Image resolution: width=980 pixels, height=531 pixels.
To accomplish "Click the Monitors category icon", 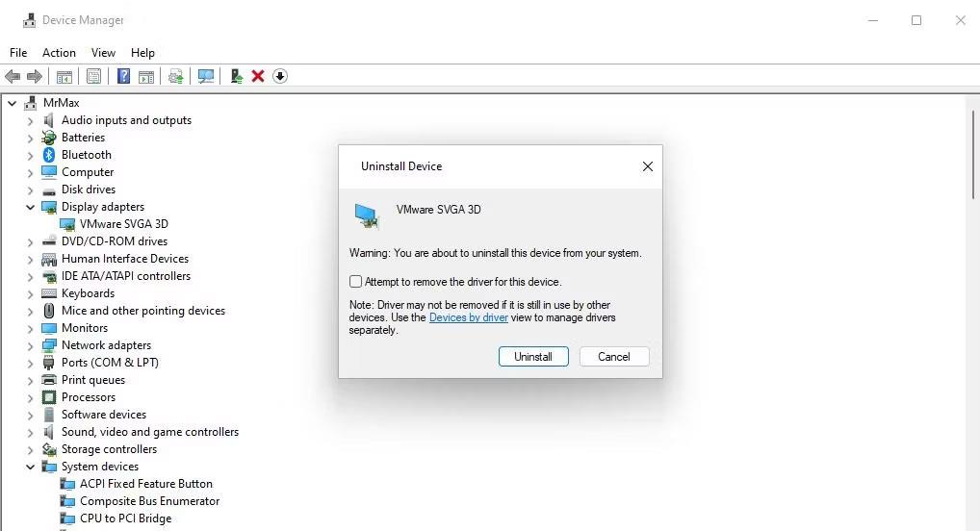I will point(49,328).
